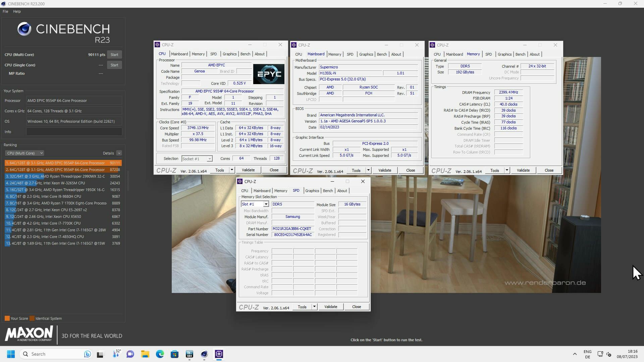Open the Cinebench File menu
The image size is (644, 362).
[x=5, y=11]
